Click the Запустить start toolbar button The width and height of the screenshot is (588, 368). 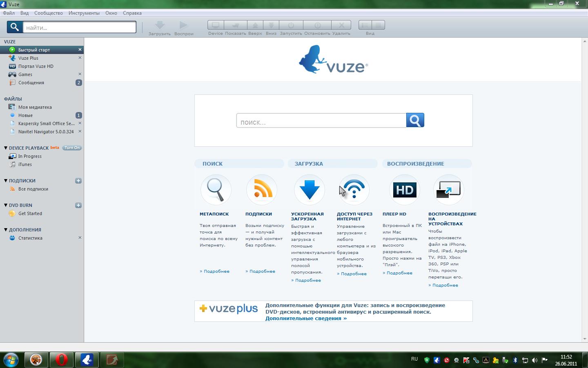(291, 25)
